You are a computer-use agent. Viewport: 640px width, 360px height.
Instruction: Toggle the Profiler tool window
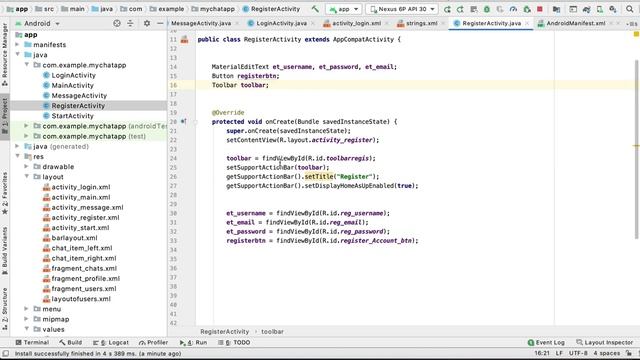(153, 342)
